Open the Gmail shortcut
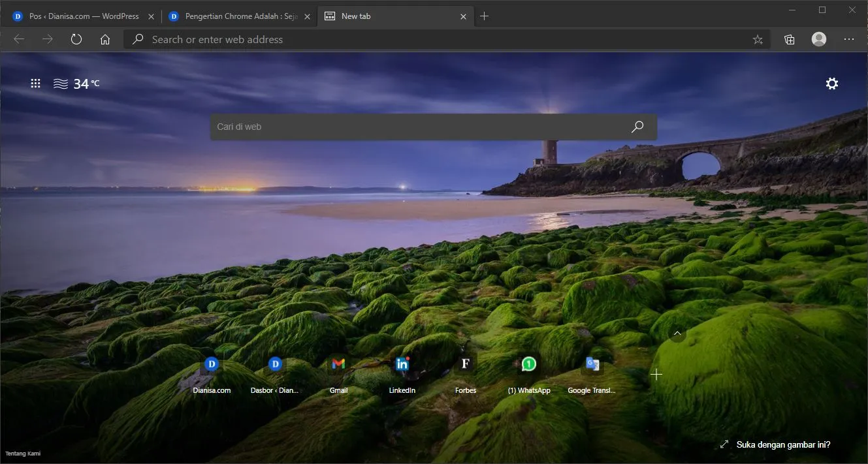868x464 pixels. click(337, 372)
